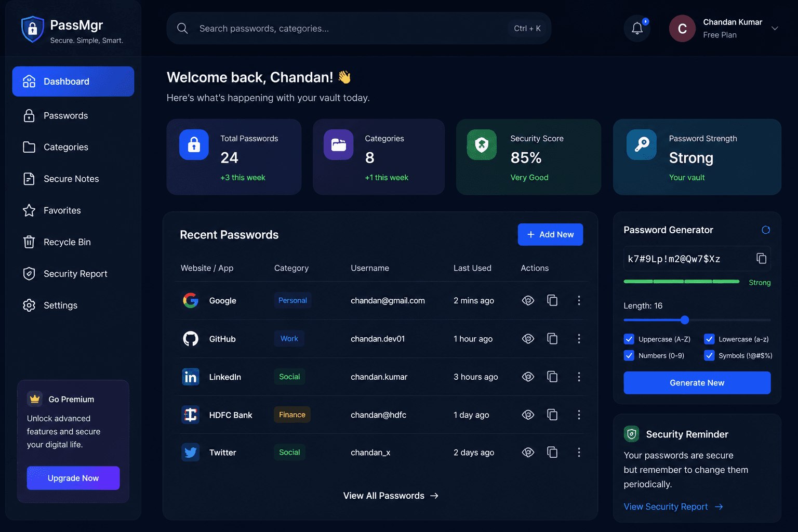Click the HDFC Bank logo icon
Image resolution: width=798 pixels, height=532 pixels.
(191, 415)
